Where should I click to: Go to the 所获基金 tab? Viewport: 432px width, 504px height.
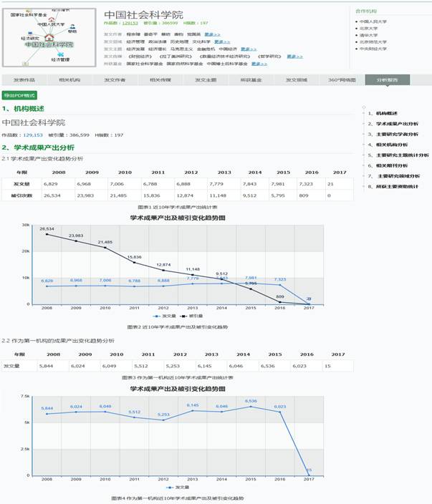[x=249, y=80]
